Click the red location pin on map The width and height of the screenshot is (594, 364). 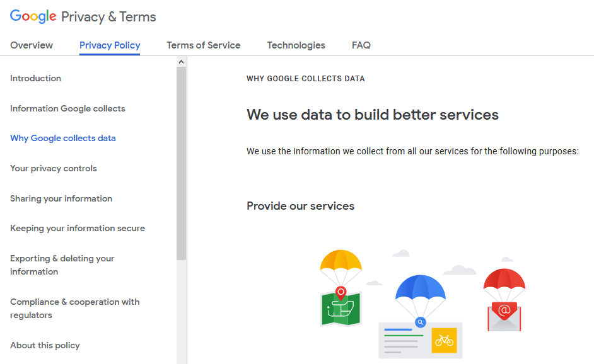[x=341, y=293]
